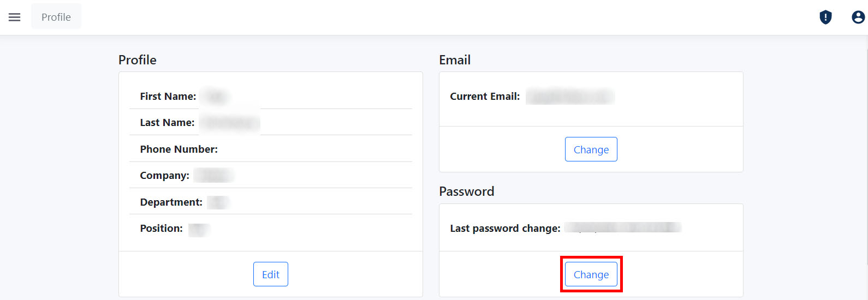Open the user account icon menu

coord(858,17)
